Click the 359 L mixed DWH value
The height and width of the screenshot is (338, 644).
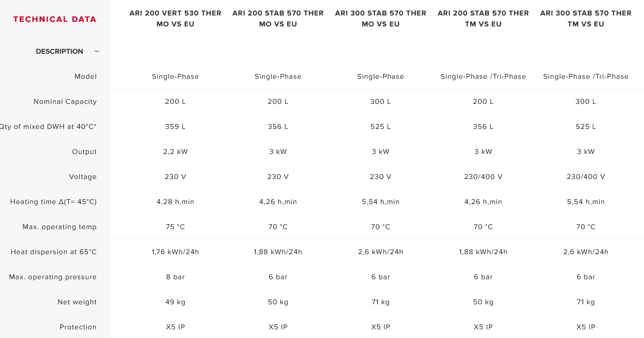tap(175, 127)
